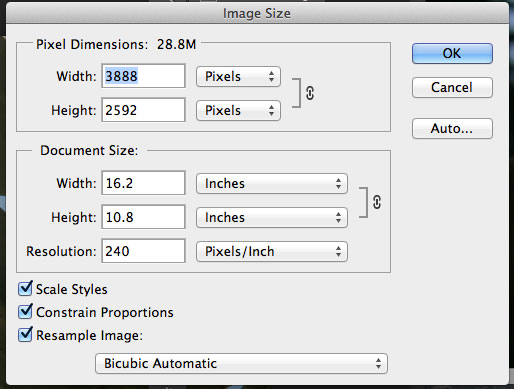Disable the Resample Image checkbox
Image resolution: width=514 pixels, height=389 pixels.
click(x=25, y=334)
